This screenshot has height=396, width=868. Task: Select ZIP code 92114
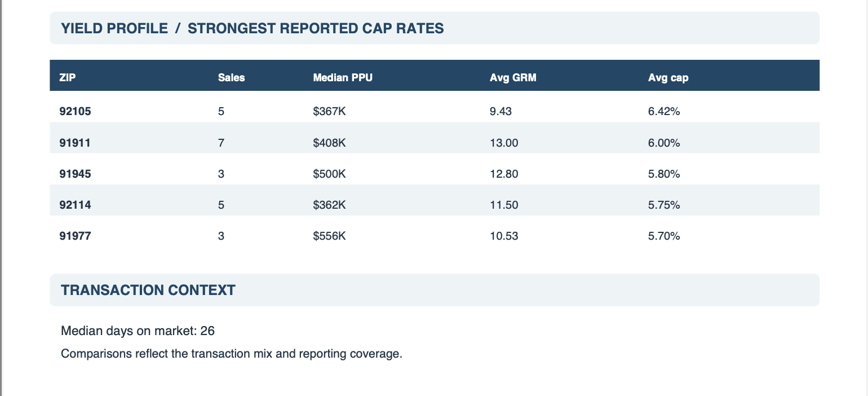click(x=75, y=205)
